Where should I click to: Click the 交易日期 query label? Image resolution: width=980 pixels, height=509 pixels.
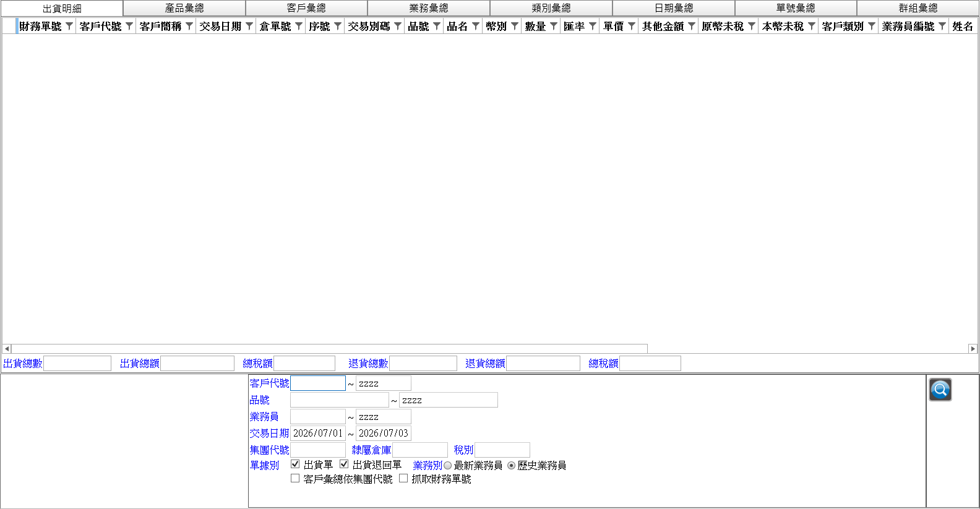(269, 434)
